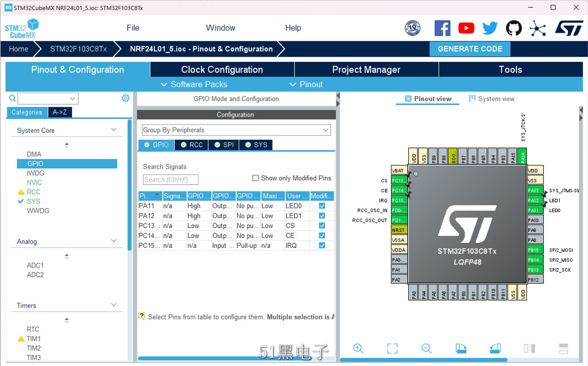The width and height of the screenshot is (588, 366).
Task: Toggle the Modified checkbox for PA11
Action: tap(322, 206)
